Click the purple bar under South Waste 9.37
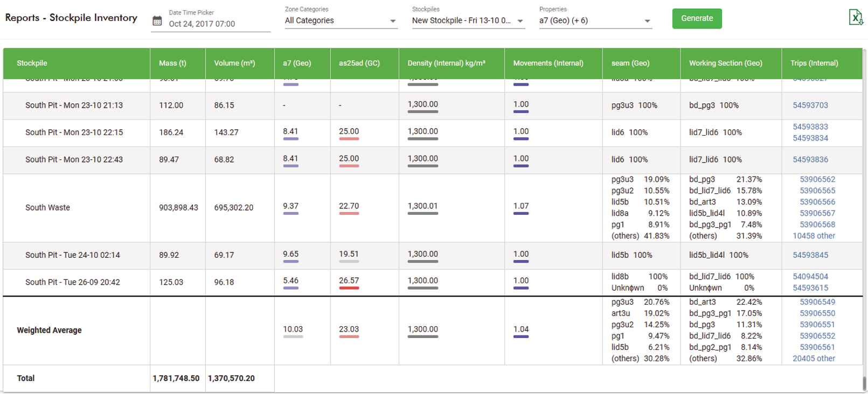 pyautogui.click(x=291, y=214)
